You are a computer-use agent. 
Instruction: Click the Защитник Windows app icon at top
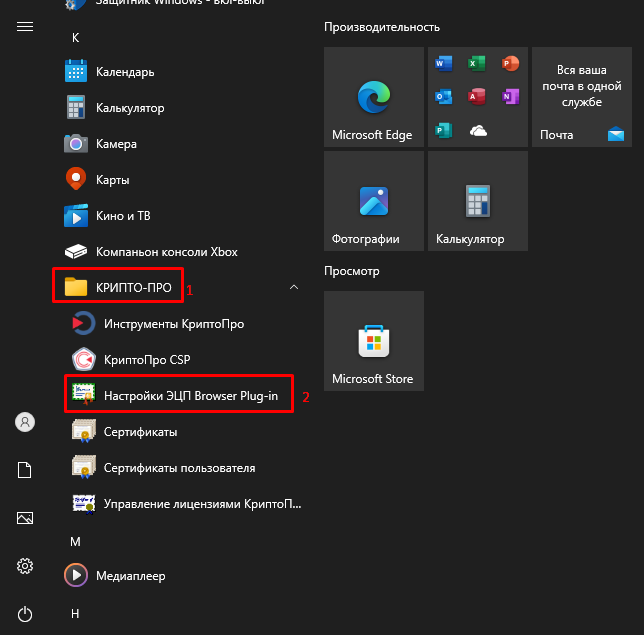(x=75, y=4)
